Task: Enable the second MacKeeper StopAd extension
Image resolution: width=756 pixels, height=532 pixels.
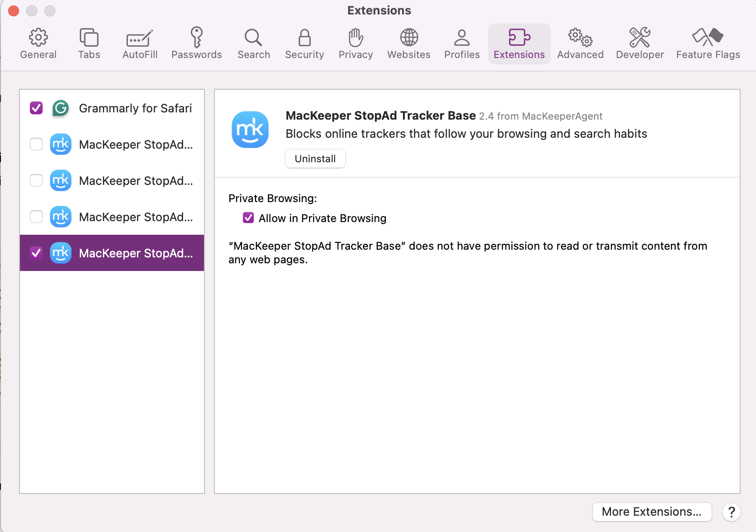Action: tap(36, 144)
